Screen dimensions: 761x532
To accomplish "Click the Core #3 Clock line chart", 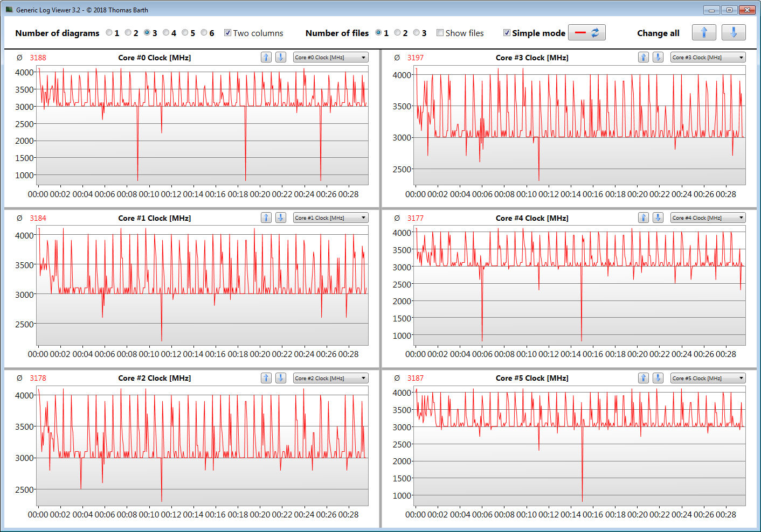I will pyautogui.click(x=579, y=125).
